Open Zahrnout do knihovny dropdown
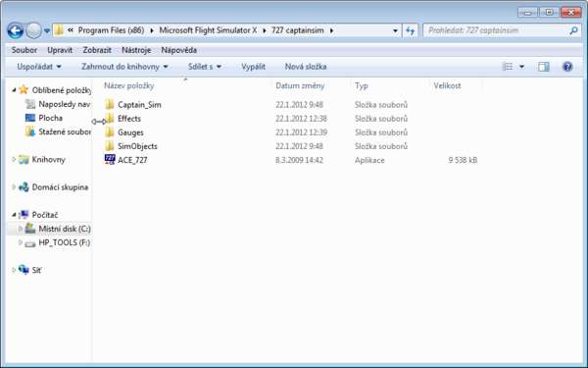 tap(124, 67)
